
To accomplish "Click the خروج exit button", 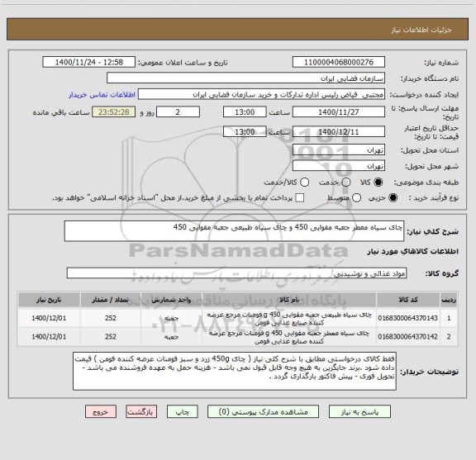I will [101, 412].
